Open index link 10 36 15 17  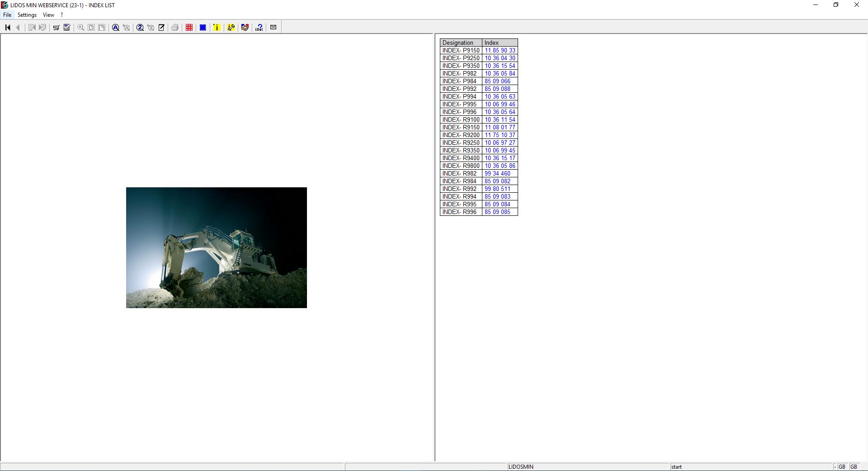pyautogui.click(x=500, y=158)
